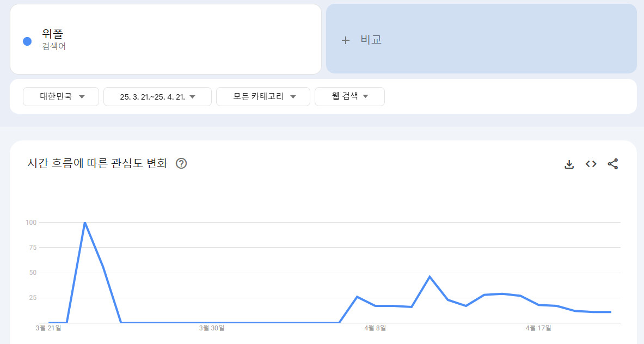Open the 대한민국 region dropdown
The height and width of the screenshot is (344, 644).
pyautogui.click(x=61, y=96)
